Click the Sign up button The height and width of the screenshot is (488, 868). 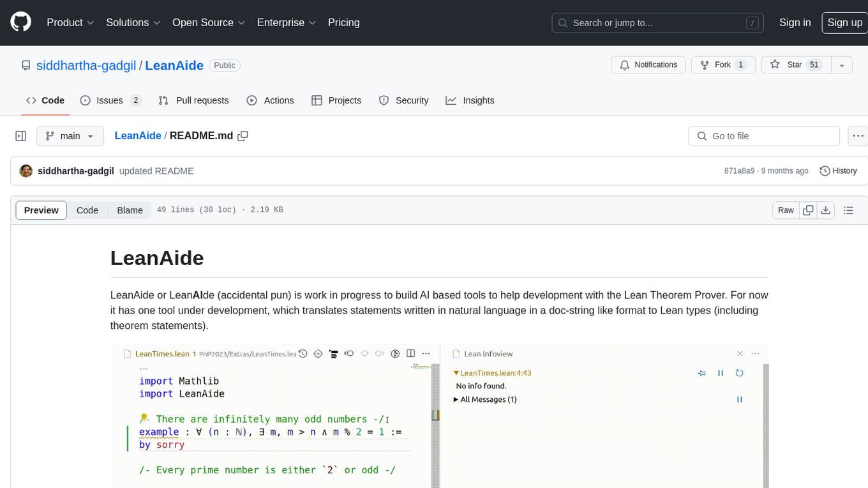(x=844, y=22)
